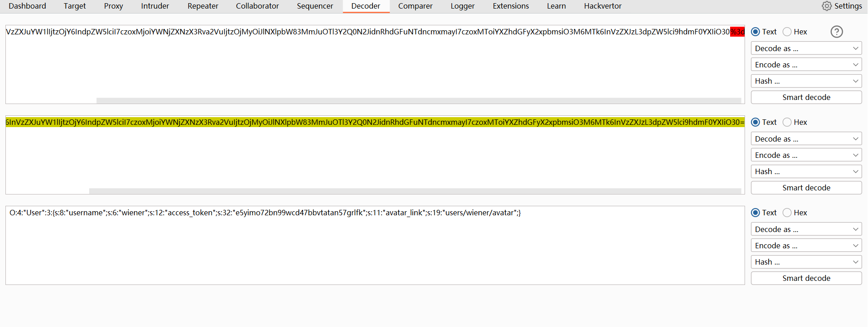868x327 pixels.
Task: Switch to the Dashboard tab
Action: coord(27,6)
